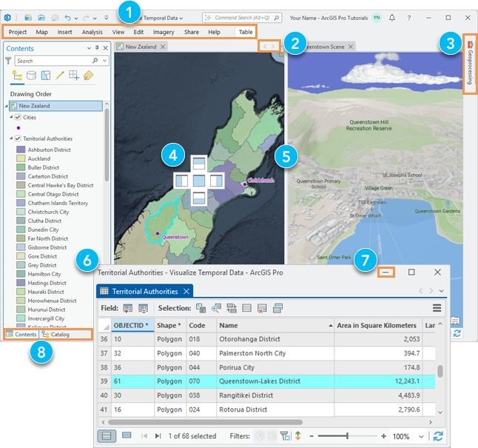Click the Open Project folder icon

[x=41, y=18]
